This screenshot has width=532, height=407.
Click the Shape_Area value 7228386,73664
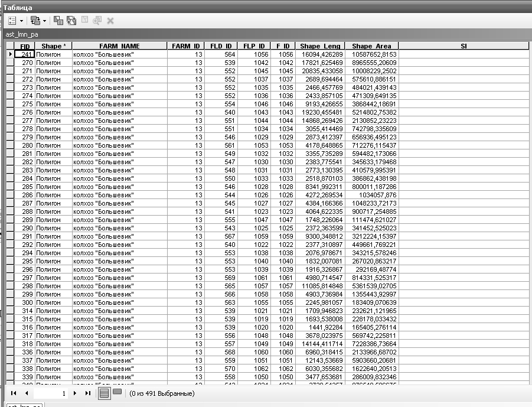pyautogui.click(x=374, y=344)
